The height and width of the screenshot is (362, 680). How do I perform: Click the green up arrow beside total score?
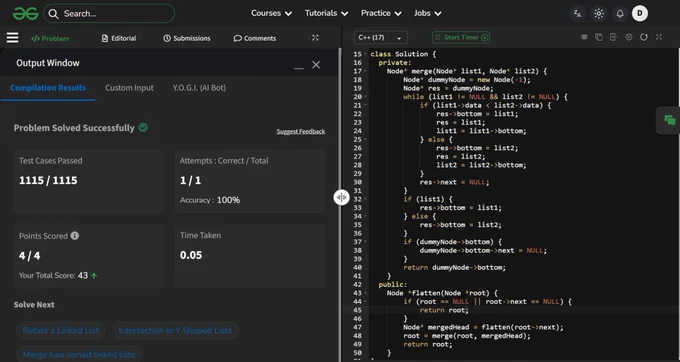(94, 275)
